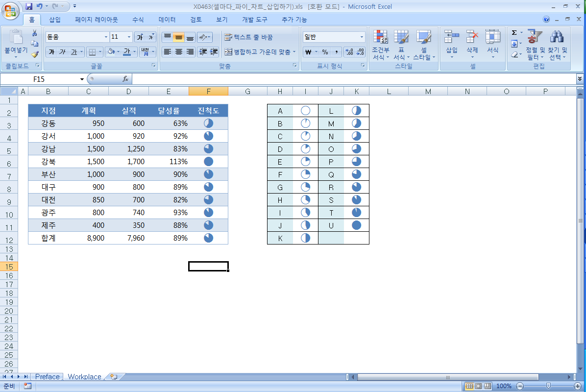Image resolution: width=586 pixels, height=392 pixels.
Task: Toggle center horizontal alignment
Action: click(x=179, y=52)
